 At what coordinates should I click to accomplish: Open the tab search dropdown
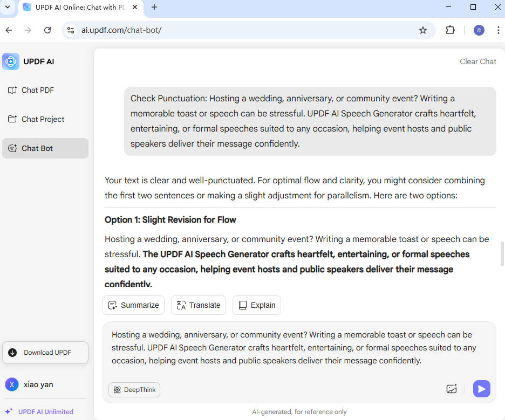tap(8, 7)
